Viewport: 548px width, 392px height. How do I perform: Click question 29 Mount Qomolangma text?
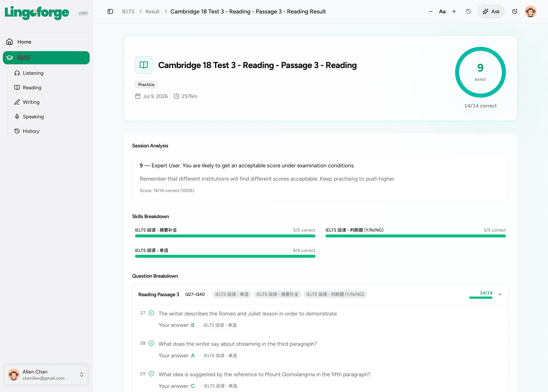[x=264, y=374]
